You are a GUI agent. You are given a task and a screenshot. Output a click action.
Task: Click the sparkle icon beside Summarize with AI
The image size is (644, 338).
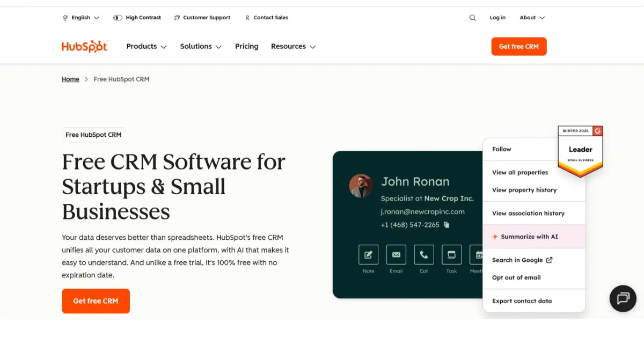pyautogui.click(x=495, y=237)
